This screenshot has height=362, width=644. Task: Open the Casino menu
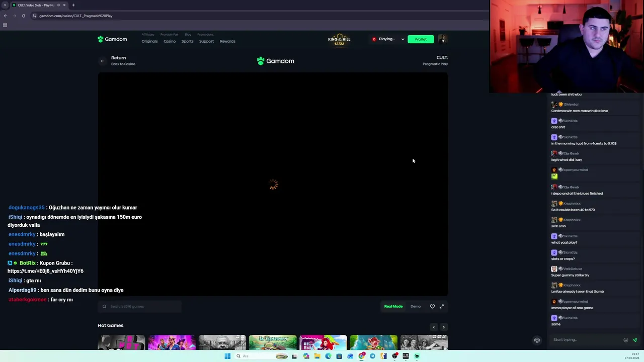tap(170, 41)
